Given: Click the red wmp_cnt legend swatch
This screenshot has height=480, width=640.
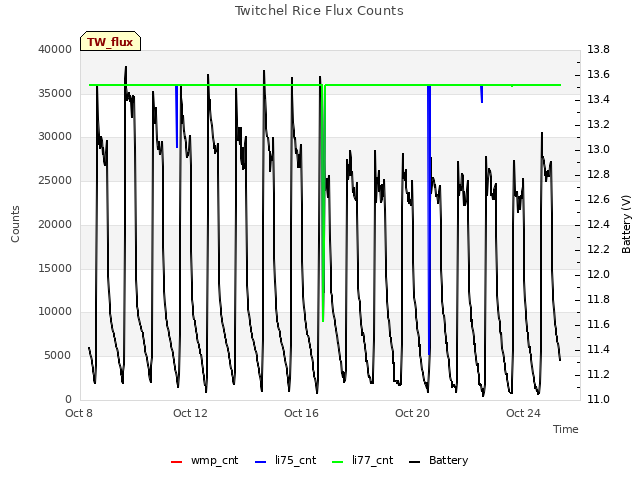Looking at the screenshot, I should click(x=176, y=462).
